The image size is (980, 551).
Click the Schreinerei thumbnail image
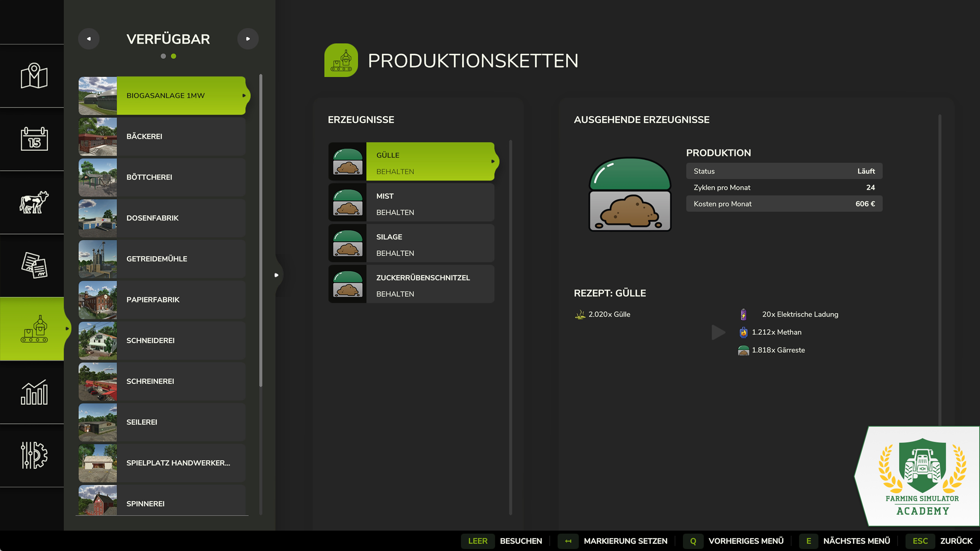[x=98, y=381]
